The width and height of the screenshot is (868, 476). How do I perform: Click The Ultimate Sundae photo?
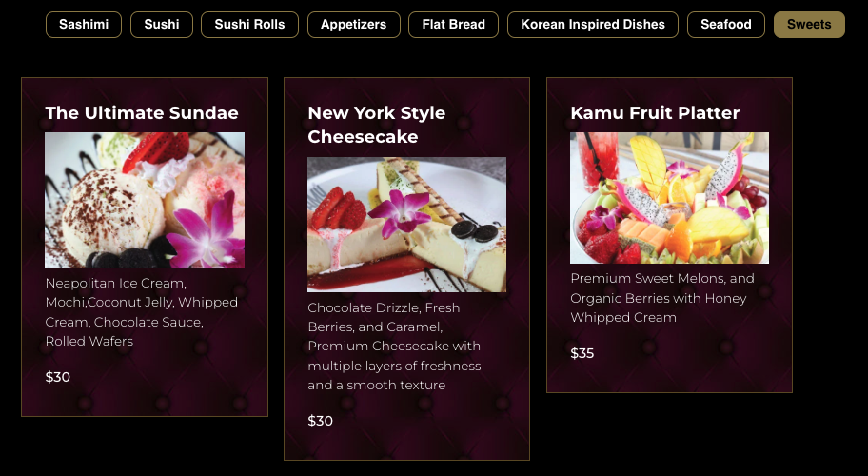(145, 200)
